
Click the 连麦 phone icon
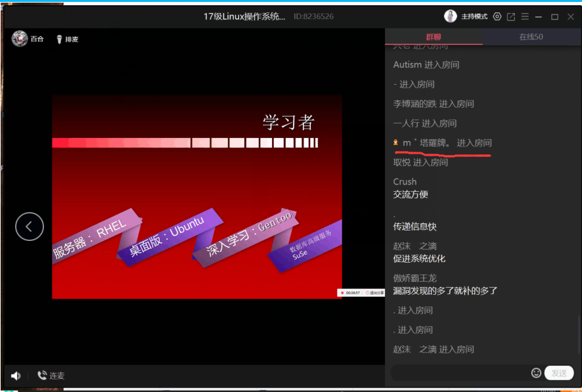tap(41, 376)
